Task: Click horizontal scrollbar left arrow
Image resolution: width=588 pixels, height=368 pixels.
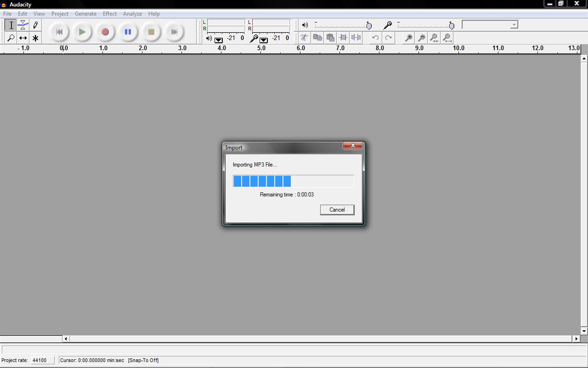Action: click(x=66, y=339)
